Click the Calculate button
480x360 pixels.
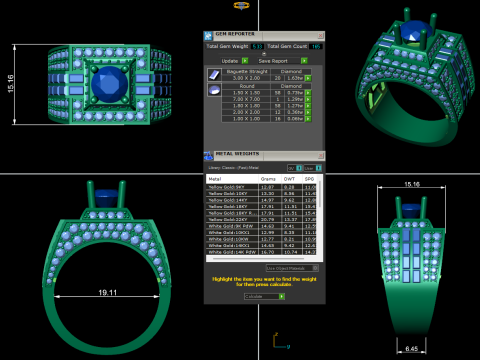[x=264, y=296]
